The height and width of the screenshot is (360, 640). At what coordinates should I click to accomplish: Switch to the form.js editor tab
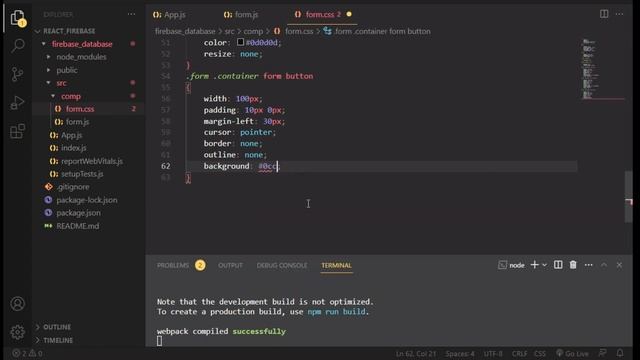(241, 14)
